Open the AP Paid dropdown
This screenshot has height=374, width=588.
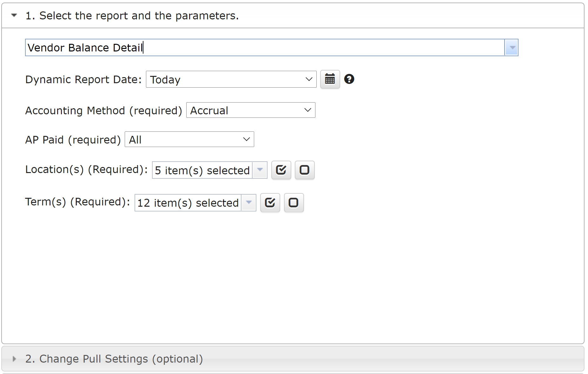click(189, 139)
